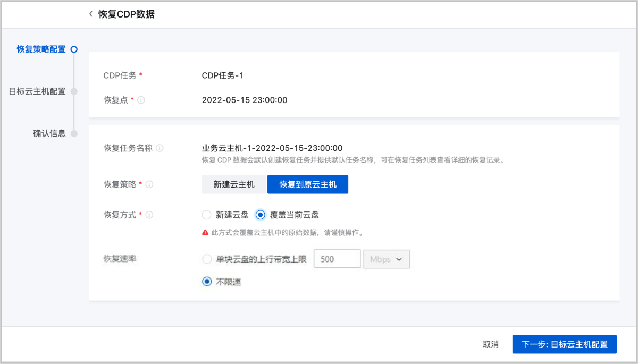The height and width of the screenshot is (364, 638).
Task: Select the 单块云盘的上行带宽上限 option
Action: [x=206, y=258]
